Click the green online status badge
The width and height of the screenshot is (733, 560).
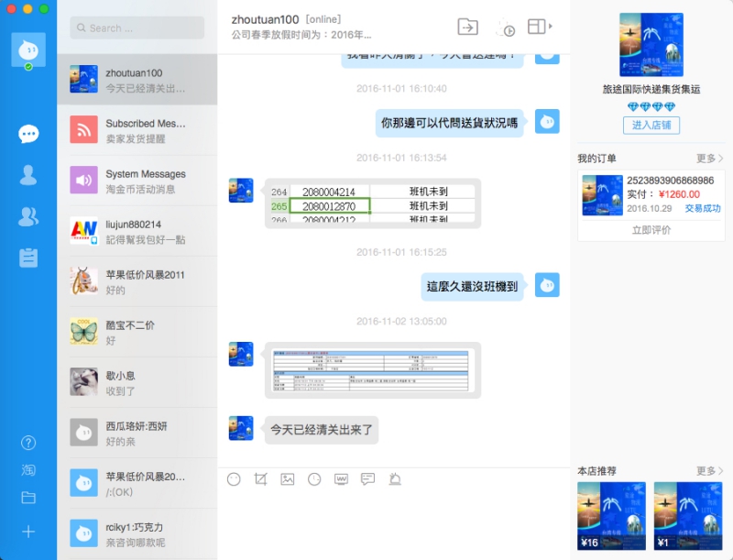click(28, 67)
